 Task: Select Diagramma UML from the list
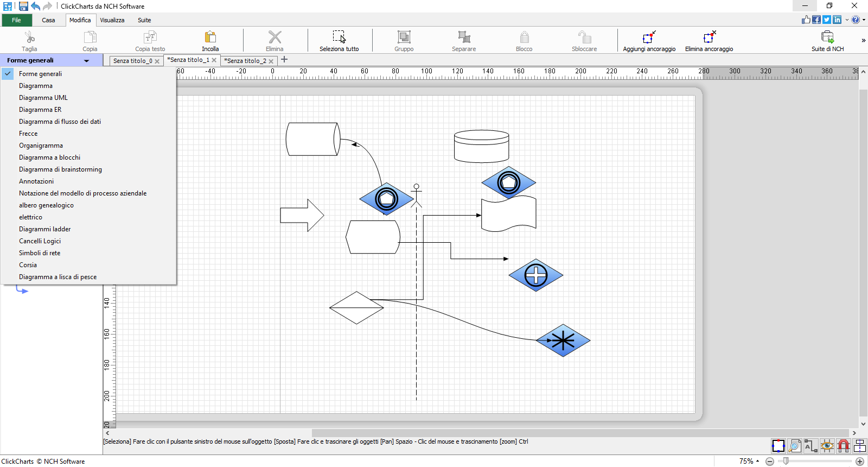coord(43,98)
